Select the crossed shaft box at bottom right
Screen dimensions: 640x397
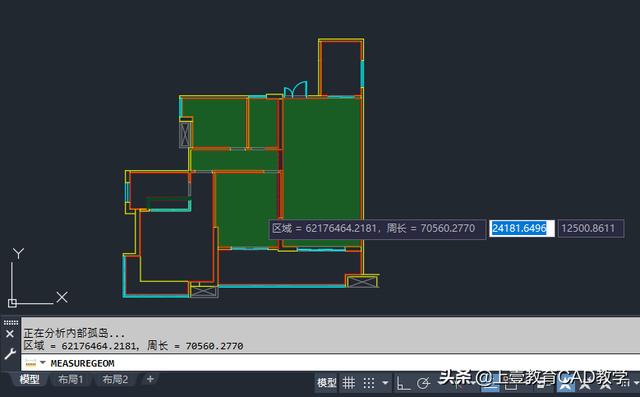click(x=362, y=281)
